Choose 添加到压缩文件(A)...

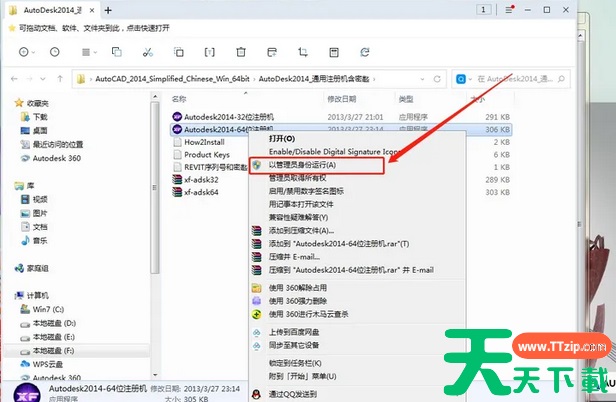click(301, 231)
